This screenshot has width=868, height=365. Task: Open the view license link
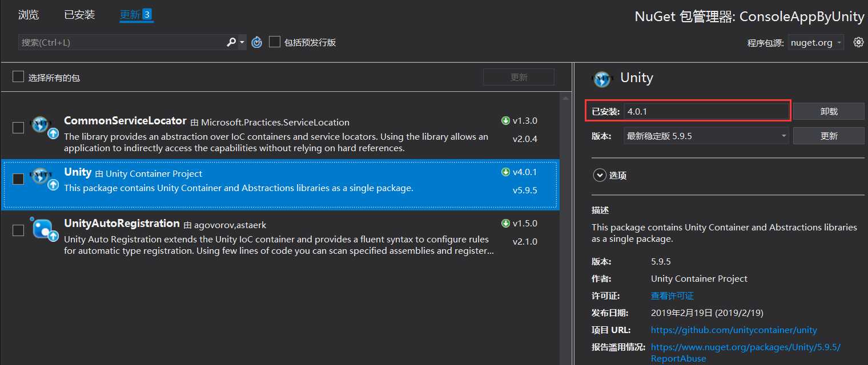click(x=672, y=295)
